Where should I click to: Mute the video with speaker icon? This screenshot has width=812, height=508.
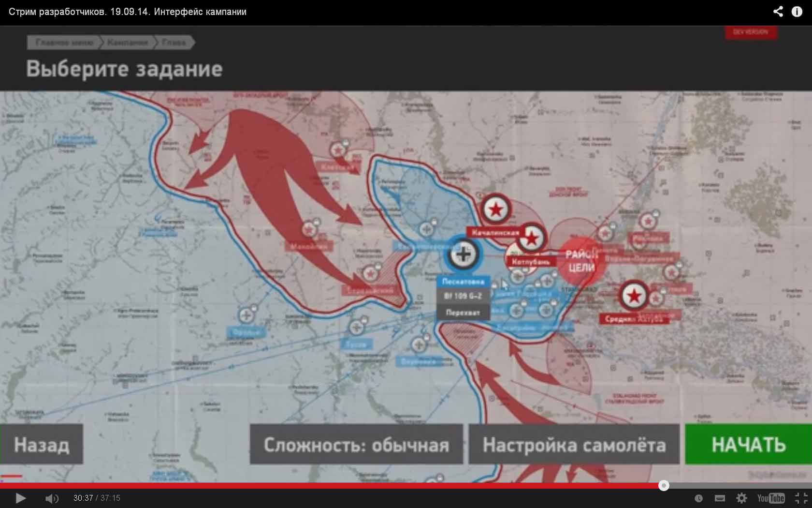point(52,498)
